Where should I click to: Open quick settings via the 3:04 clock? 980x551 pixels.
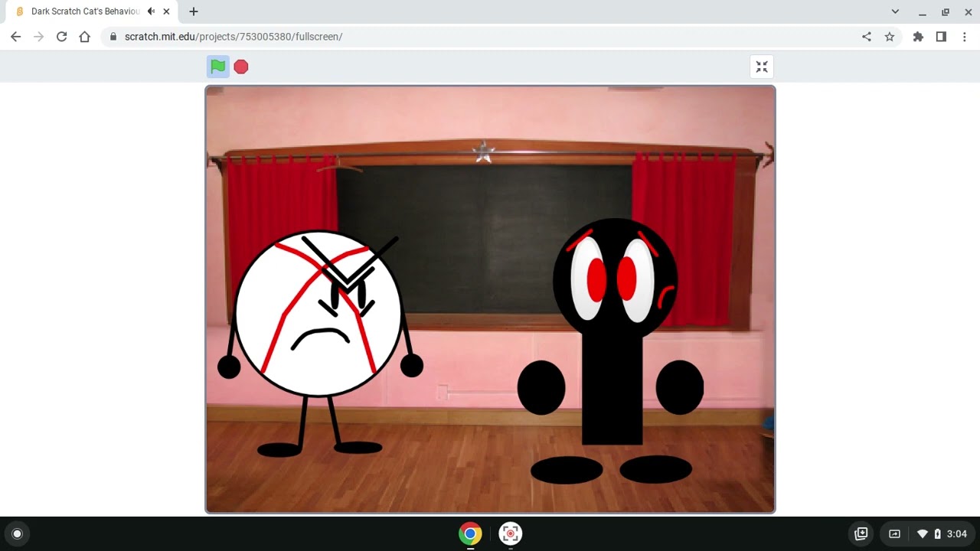tap(956, 534)
